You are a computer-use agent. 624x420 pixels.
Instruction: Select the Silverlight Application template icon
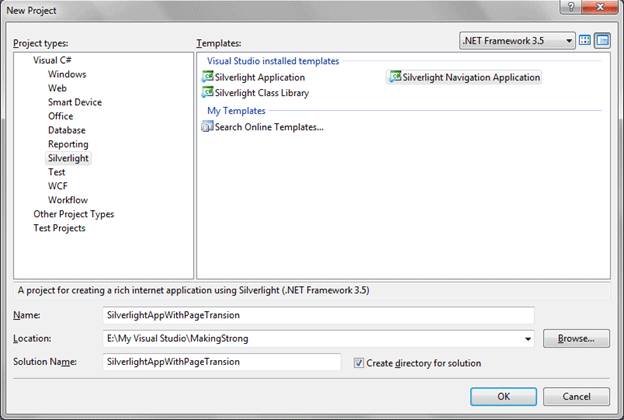[x=207, y=76]
